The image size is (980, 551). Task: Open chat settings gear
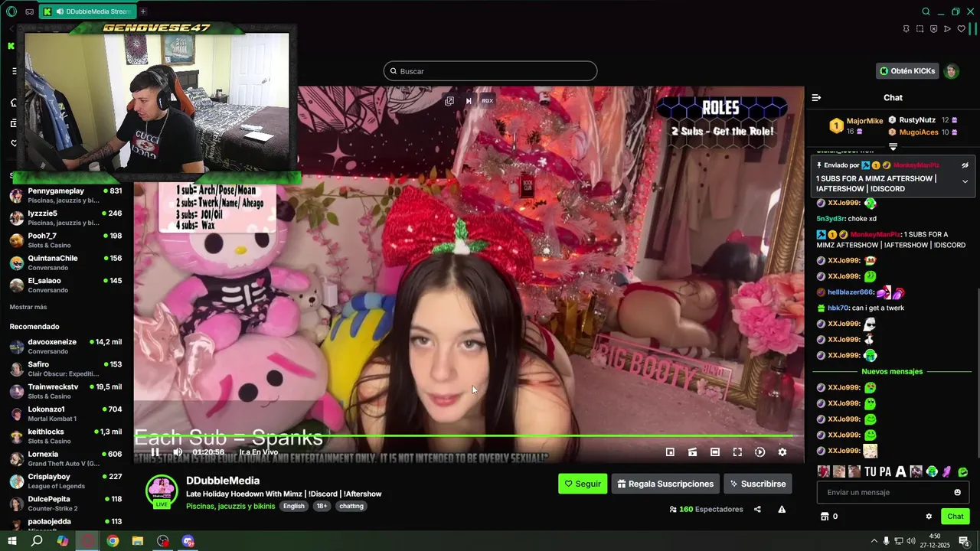click(929, 517)
